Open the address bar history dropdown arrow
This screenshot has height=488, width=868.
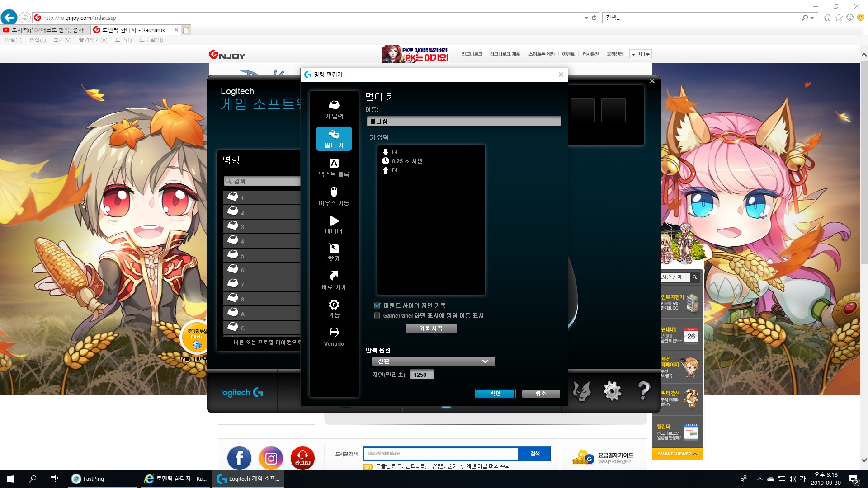click(x=586, y=18)
